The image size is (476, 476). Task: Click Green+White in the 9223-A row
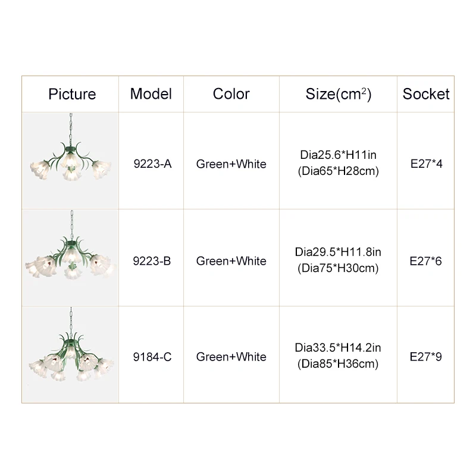231,164
